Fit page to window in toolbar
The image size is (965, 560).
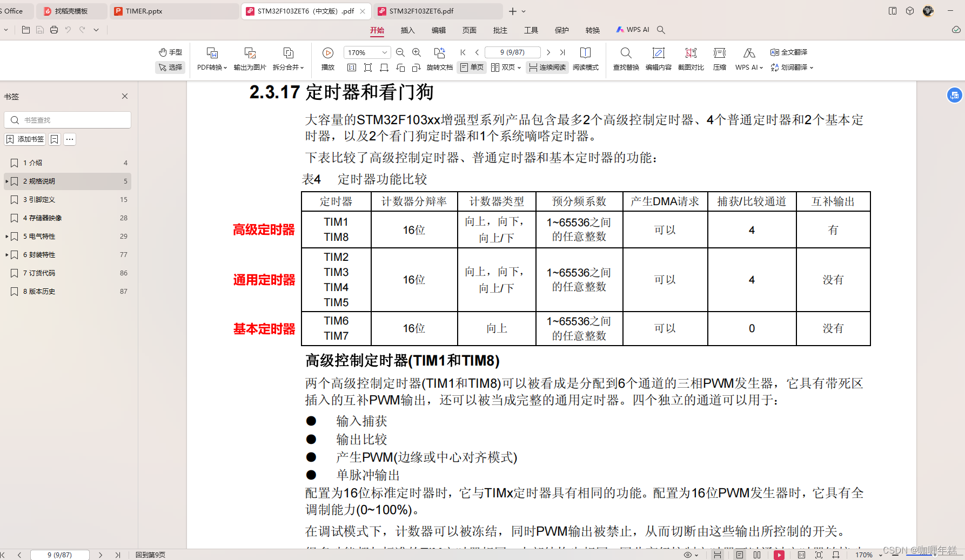(x=368, y=68)
